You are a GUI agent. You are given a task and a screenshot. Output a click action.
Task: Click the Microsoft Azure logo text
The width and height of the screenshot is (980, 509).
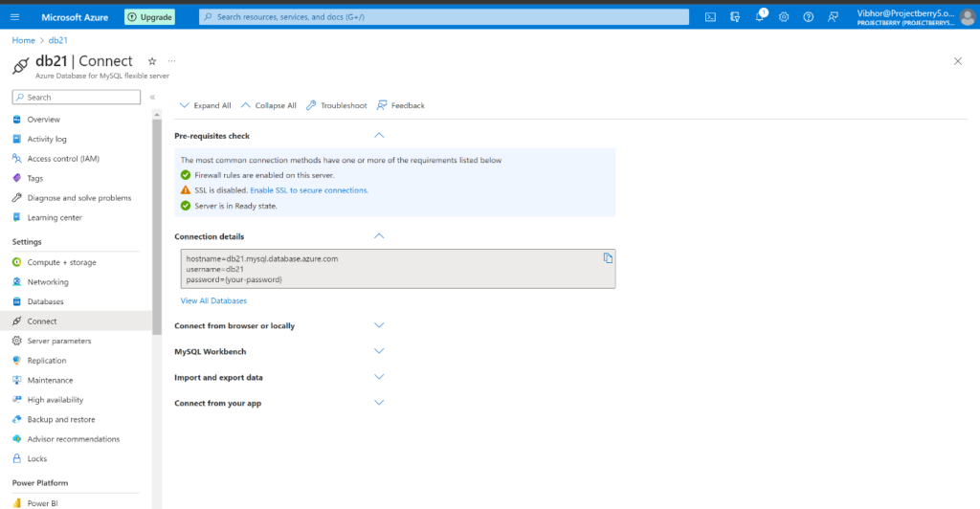pyautogui.click(x=75, y=17)
